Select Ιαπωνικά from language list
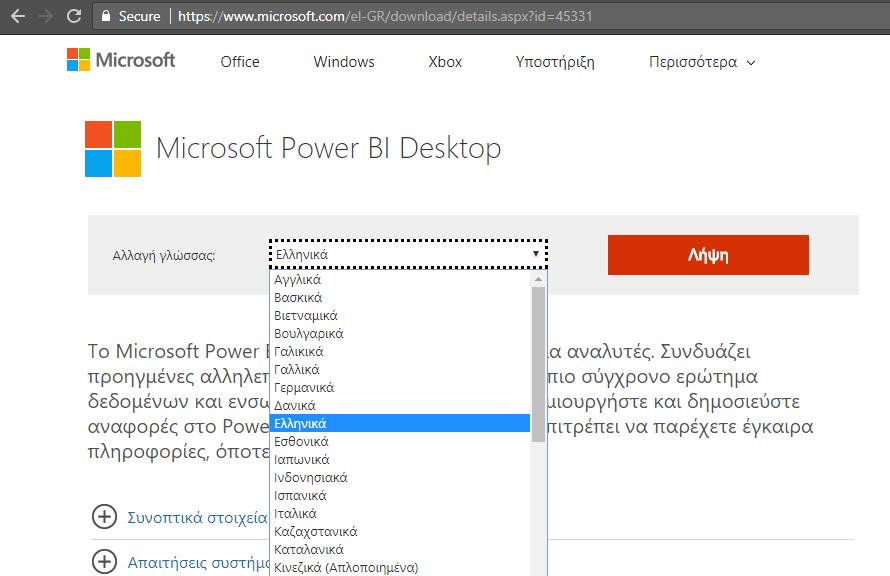The image size is (890, 576). coord(400,459)
